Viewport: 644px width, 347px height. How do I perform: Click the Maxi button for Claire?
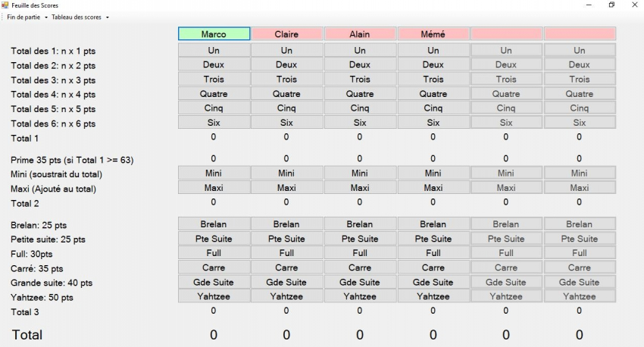coord(286,187)
